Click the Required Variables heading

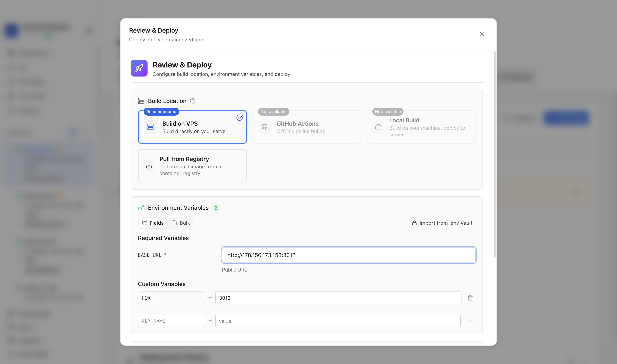pyautogui.click(x=163, y=238)
